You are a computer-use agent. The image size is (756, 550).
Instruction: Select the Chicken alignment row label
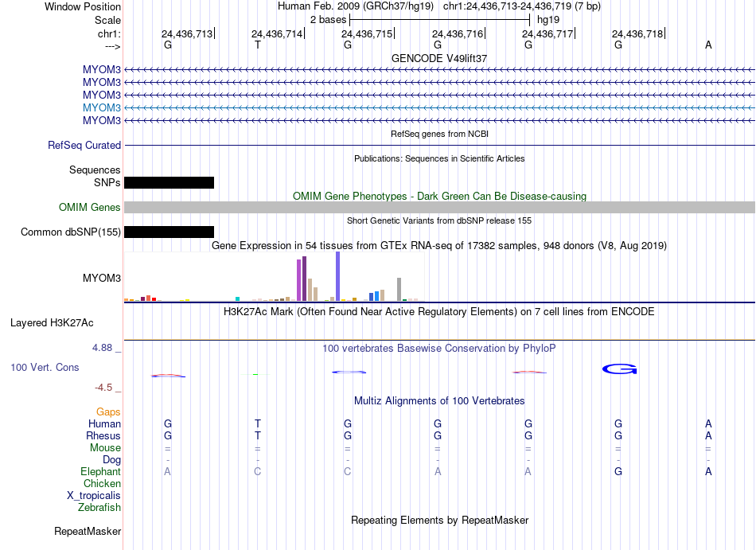tap(102, 483)
